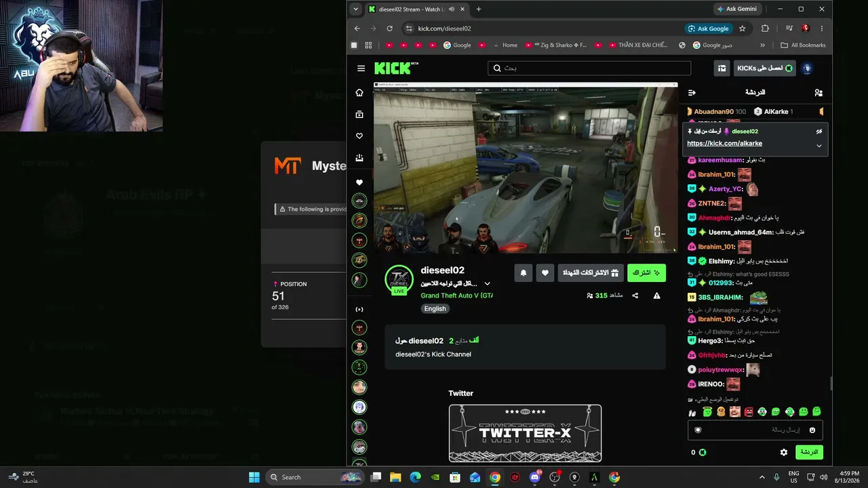
Task: Show more bookmarks via the double chevron
Action: coord(762,45)
